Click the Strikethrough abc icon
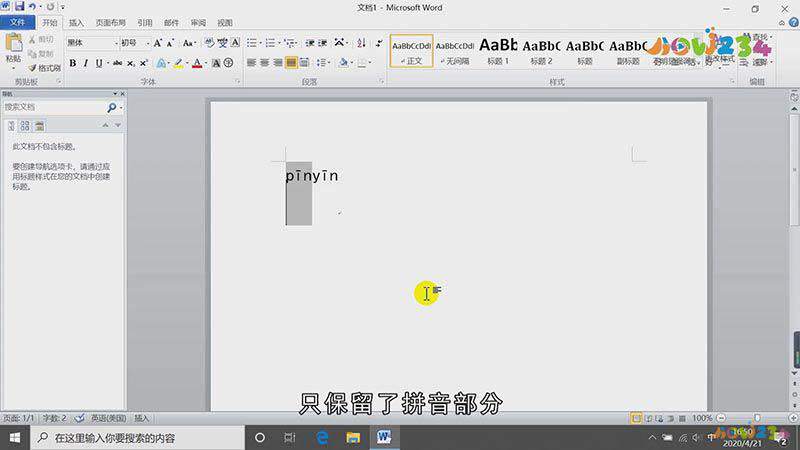The image size is (800, 450). pyautogui.click(x=117, y=63)
